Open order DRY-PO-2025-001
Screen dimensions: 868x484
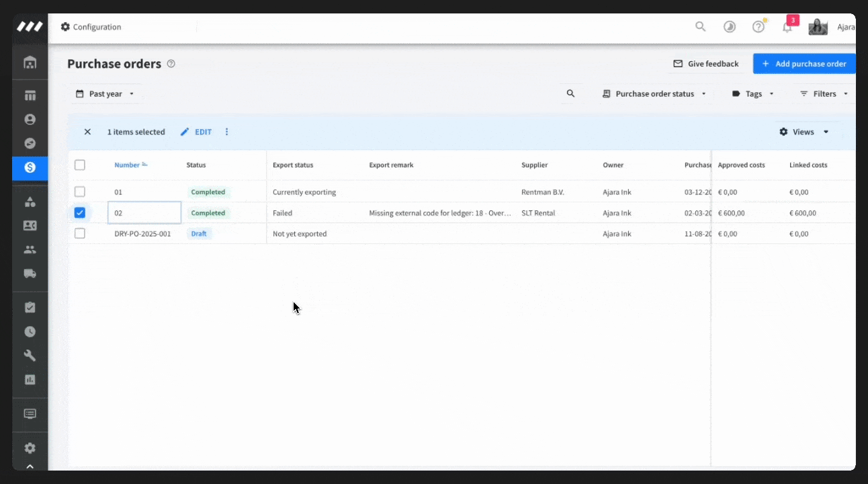(x=142, y=234)
